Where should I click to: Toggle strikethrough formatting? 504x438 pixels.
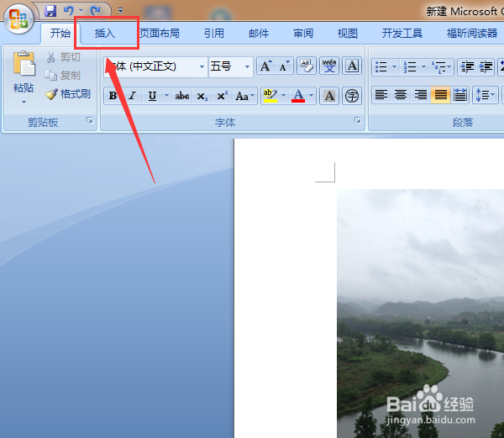(182, 96)
